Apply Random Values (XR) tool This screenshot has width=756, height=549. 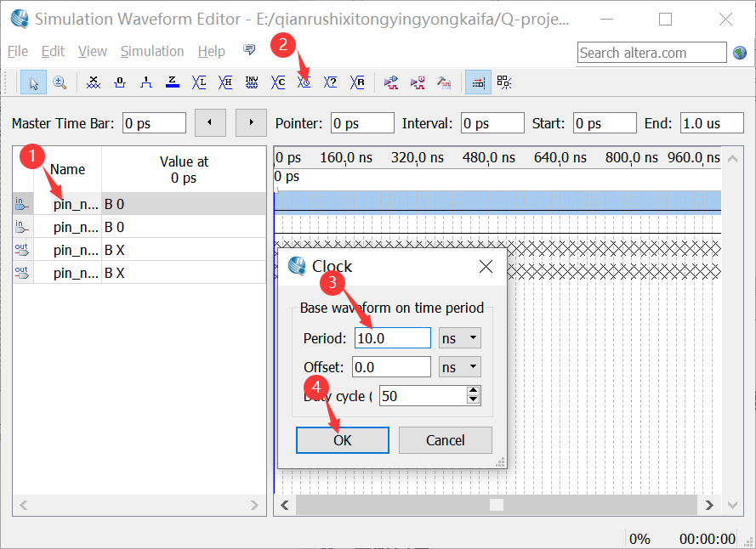(x=357, y=83)
